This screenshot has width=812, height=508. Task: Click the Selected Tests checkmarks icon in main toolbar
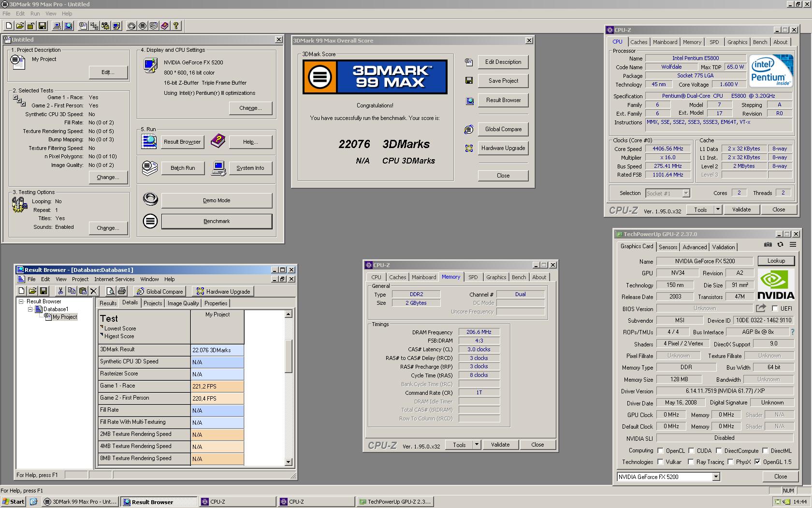[x=94, y=26]
